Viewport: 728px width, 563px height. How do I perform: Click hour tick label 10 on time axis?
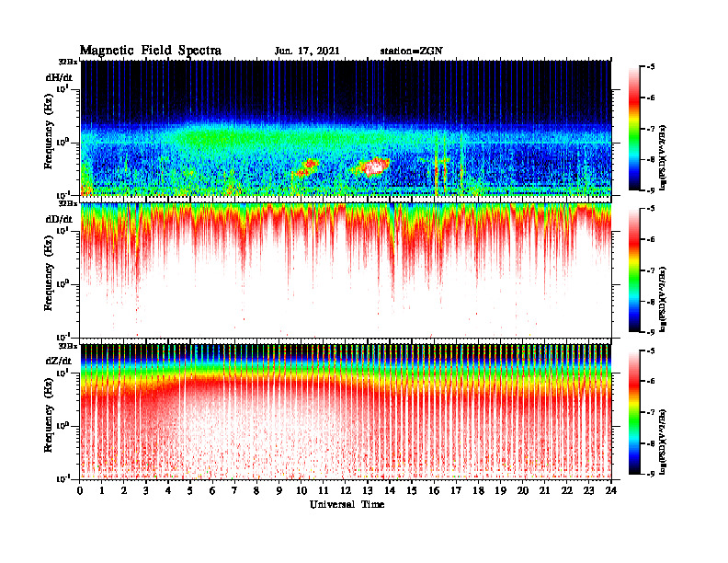tap(301, 491)
